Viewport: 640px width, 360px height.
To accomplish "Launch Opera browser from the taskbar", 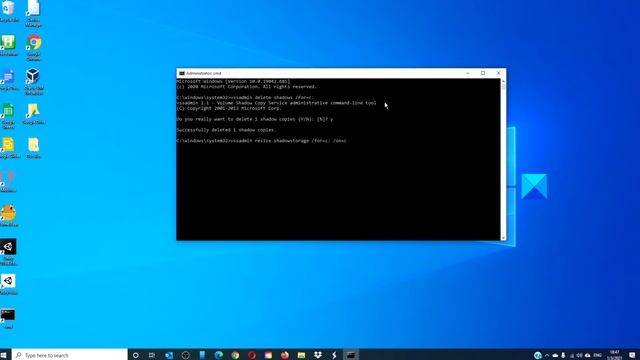I will point(252,355).
